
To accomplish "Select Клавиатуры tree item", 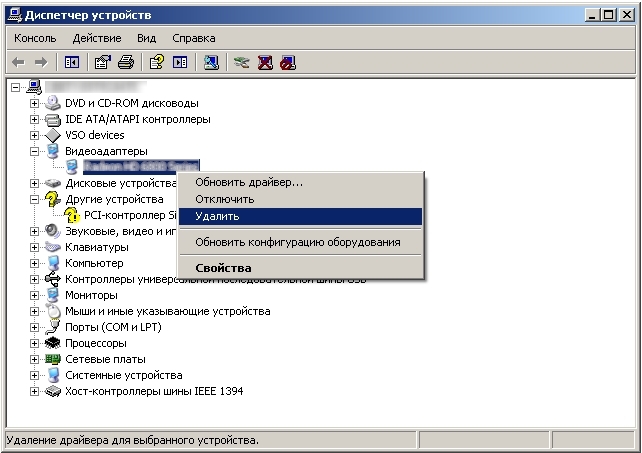I will click(97, 247).
